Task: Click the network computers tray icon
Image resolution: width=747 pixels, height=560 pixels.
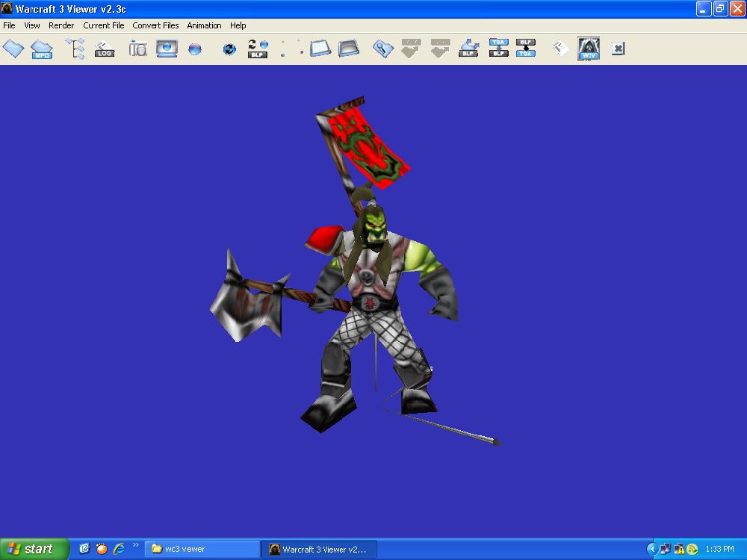Action: pos(665,550)
